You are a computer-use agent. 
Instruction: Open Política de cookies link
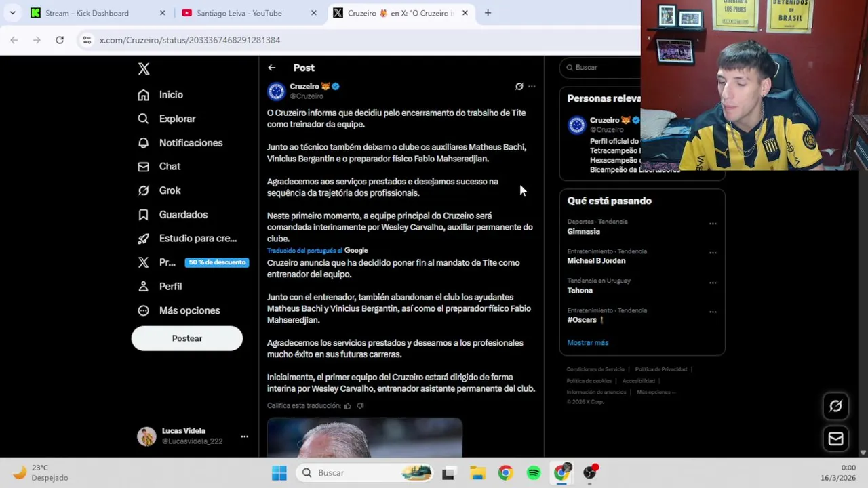coord(589,381)
